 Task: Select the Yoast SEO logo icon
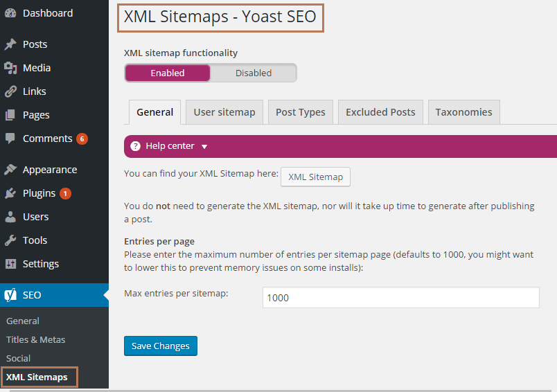[x=10, y=295]
